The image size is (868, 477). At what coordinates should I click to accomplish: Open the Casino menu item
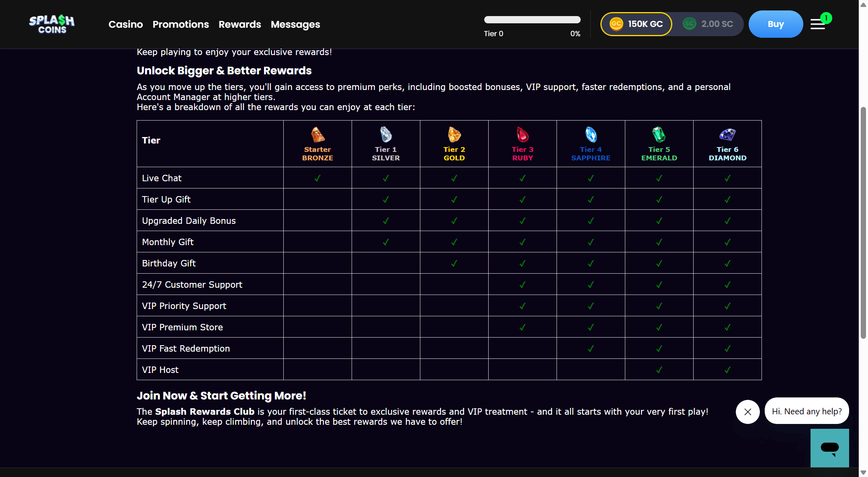tap(125, 25)
